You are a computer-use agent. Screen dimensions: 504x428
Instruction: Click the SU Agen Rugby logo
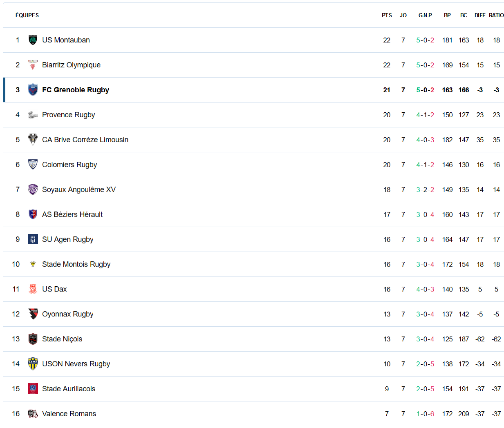33,239
